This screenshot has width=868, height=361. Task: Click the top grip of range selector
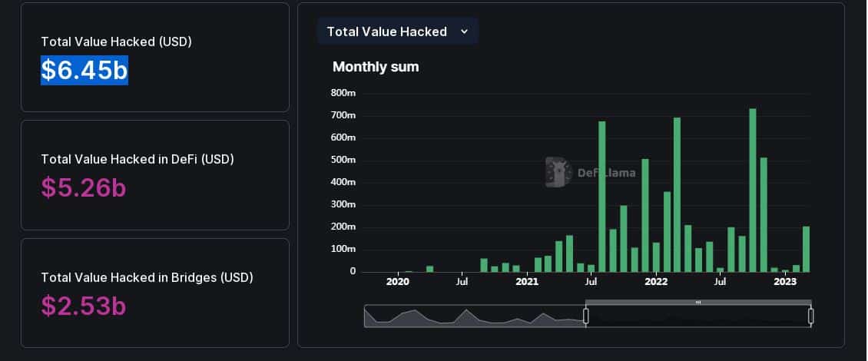click(x=698, y=303)
